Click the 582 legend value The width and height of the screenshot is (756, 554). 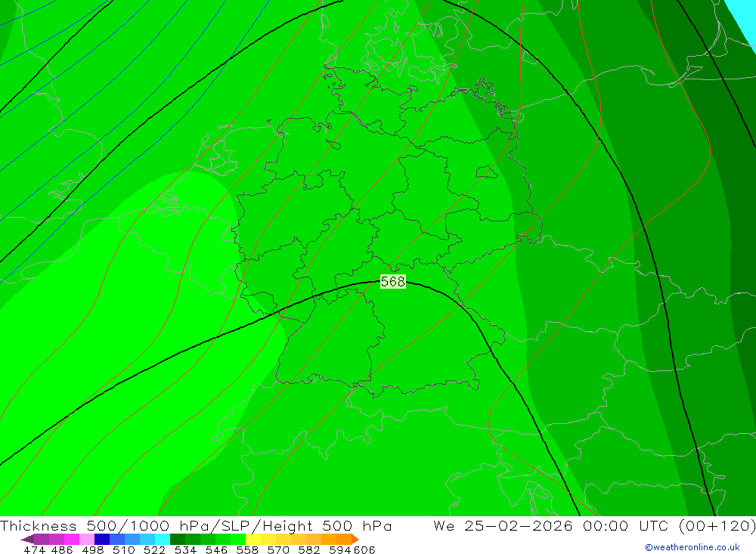pos(309,549)
